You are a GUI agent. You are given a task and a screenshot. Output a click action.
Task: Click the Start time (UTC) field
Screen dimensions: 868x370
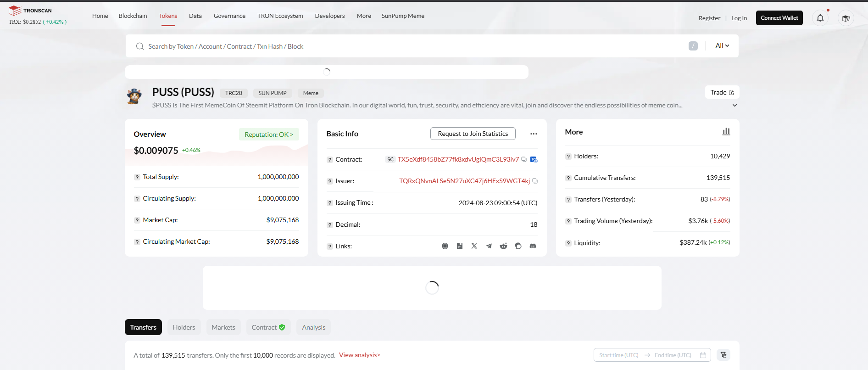tap(619, 355)
